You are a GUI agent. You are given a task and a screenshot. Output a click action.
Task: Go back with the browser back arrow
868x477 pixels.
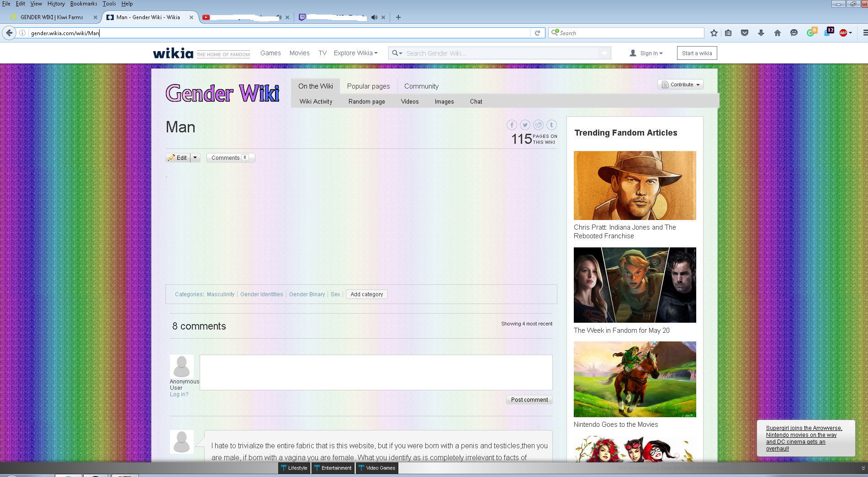pyautogui.click(x=9, y=33)
